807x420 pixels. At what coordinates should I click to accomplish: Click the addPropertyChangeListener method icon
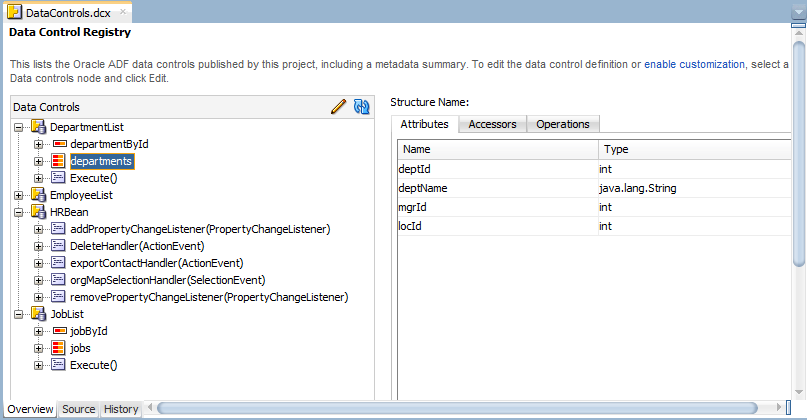[x=58, y=229]
